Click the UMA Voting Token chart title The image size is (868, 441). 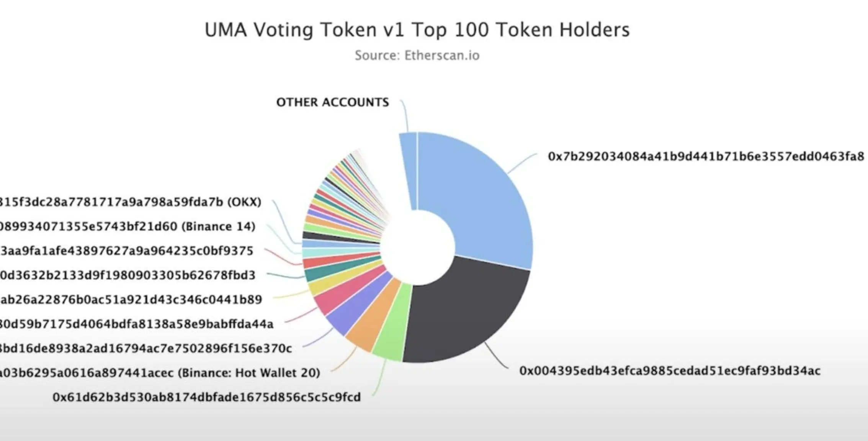[x=417, y=30]
